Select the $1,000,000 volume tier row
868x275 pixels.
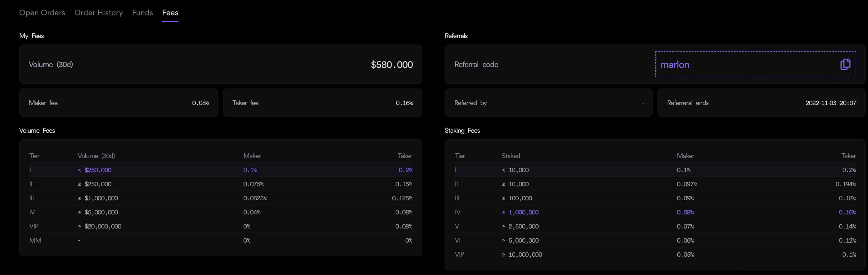pyautogui.click(x=221, y=198)
